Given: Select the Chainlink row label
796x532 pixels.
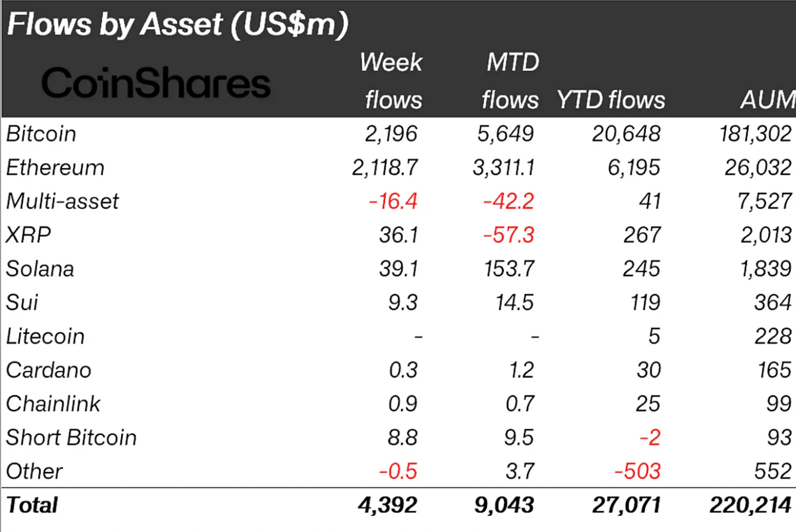Looking at the screenshot, I should (x=53, y=404).
